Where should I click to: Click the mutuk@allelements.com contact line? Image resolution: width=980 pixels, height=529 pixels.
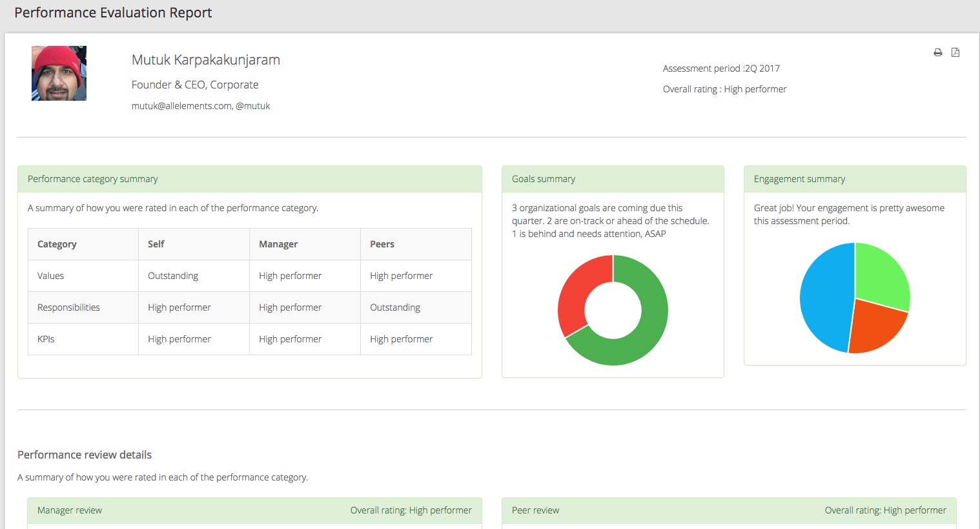point(201,106)
